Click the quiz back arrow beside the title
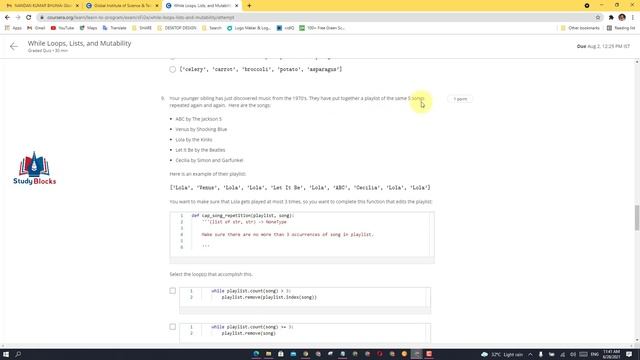The height and width of the screenshot is (360, 640). point(14,47)
